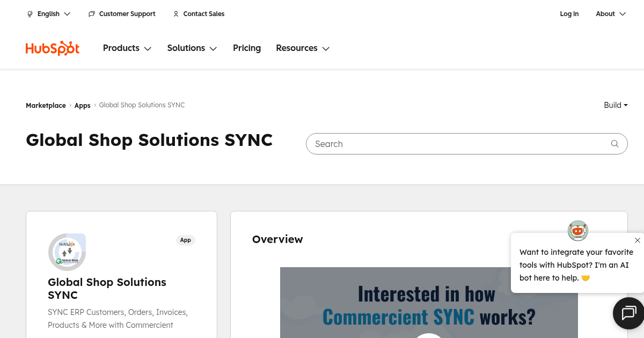Click the chevron next to About

tap(623, 14)
